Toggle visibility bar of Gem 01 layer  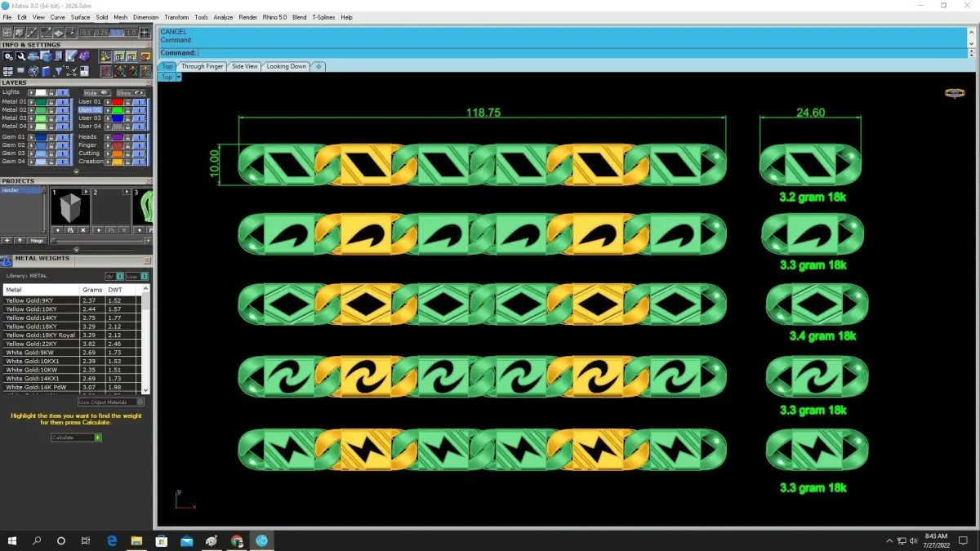pos(63,137)
